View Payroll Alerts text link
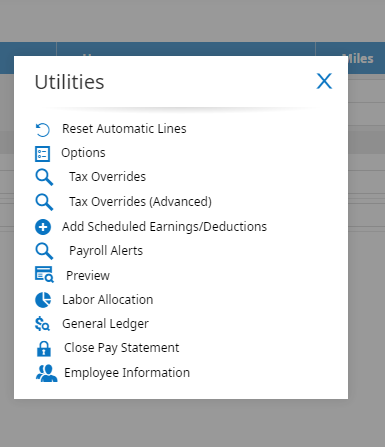 tap(106, 251)
